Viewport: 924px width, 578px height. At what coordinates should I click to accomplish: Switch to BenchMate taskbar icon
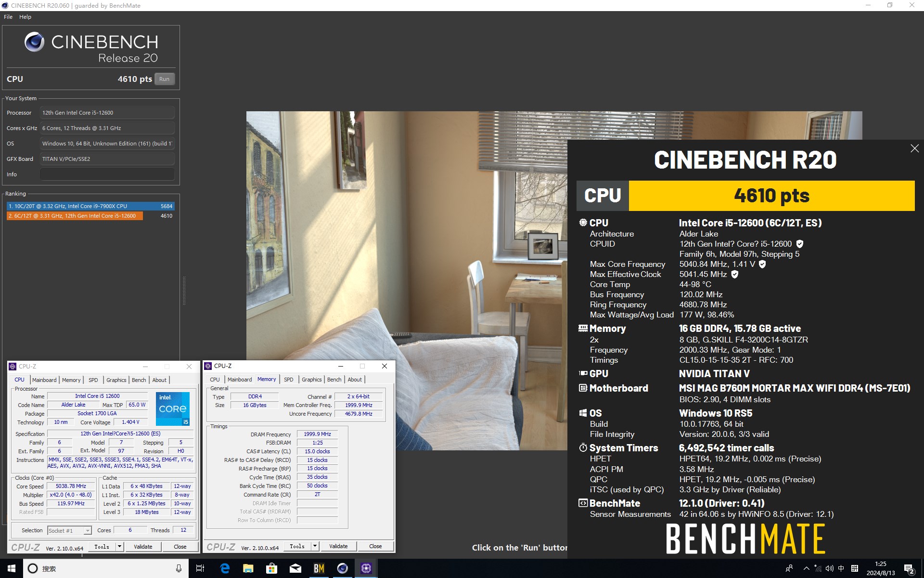319,568
